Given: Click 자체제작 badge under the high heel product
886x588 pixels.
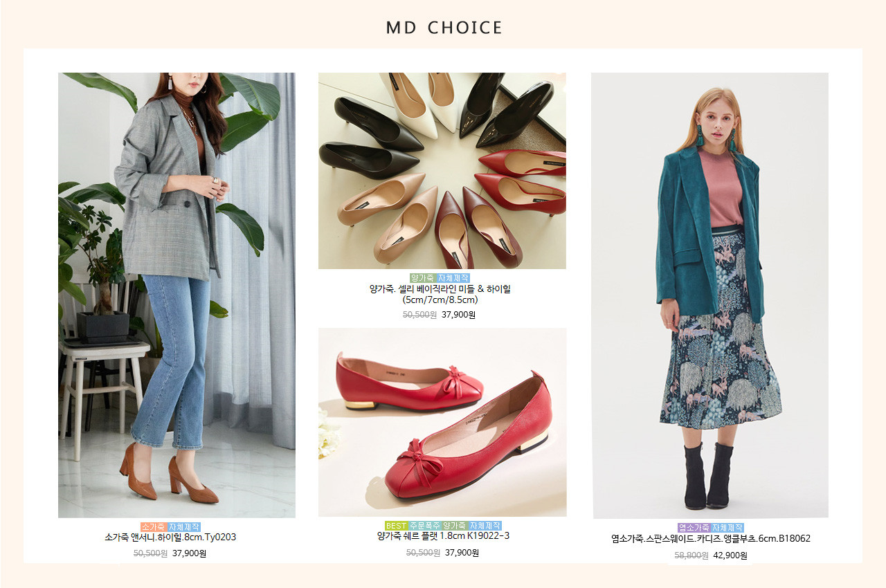Looking at the screenshot, I should pyautogui.click(x=184, y=527).
